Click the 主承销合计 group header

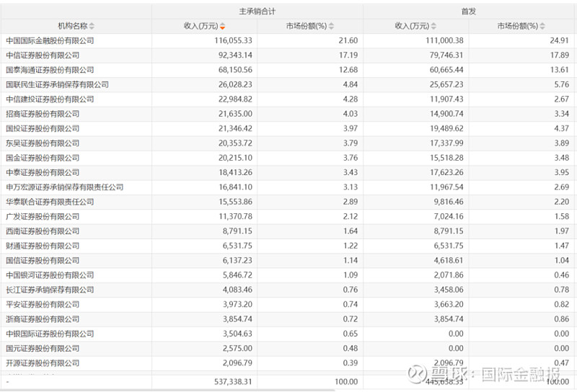(x=257, y=12)
